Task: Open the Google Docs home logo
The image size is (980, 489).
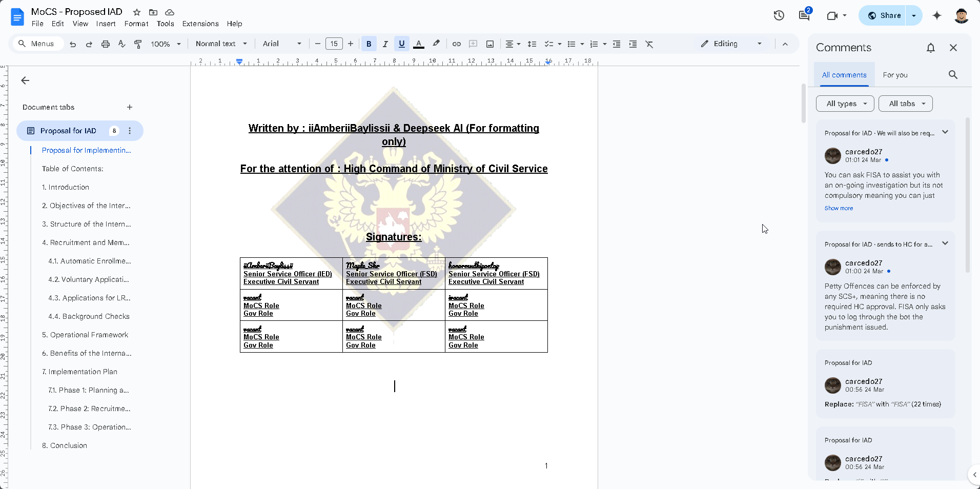Action: click(x=17, y=17)
